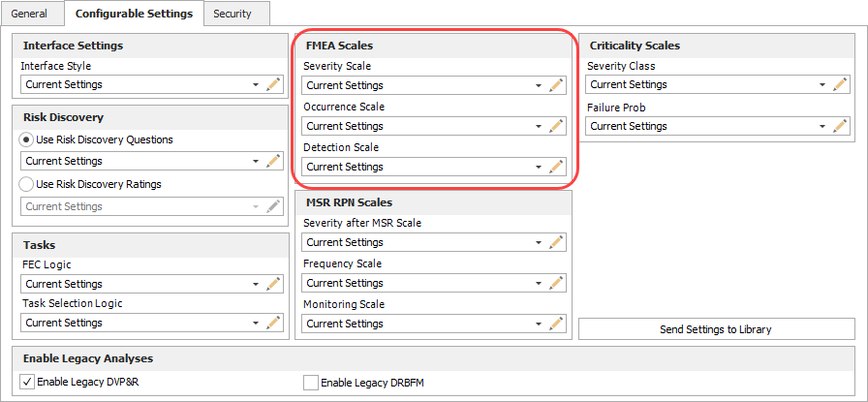Enable the Legacy DRBFM checkbox
The image size is (868, 402).
coord(311,383)
